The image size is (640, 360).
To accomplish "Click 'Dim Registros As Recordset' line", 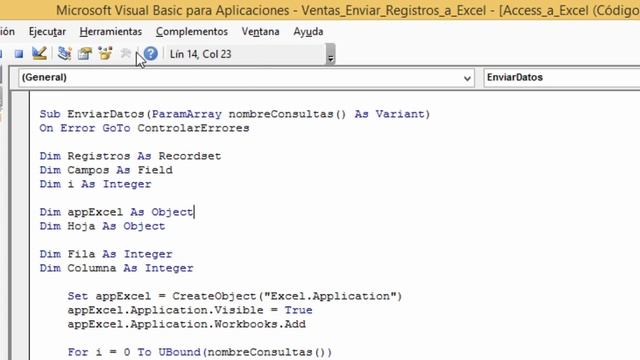I will tap(130, 156).
